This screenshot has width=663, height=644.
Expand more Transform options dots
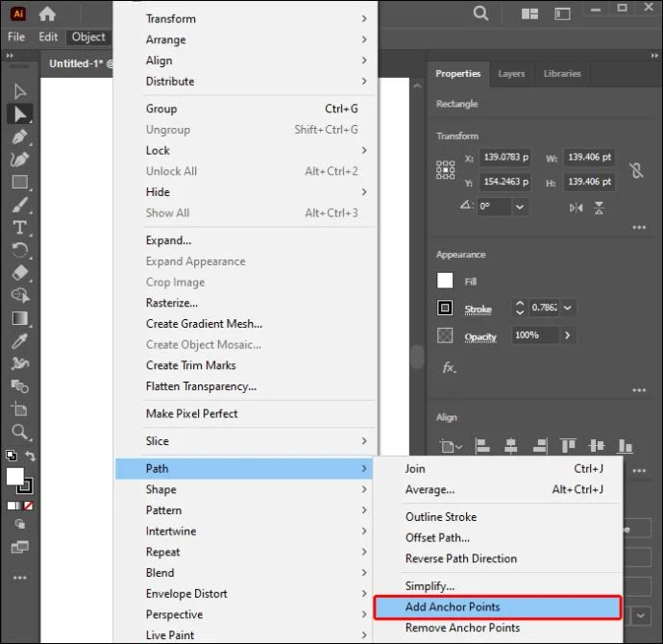pyautogui.click(x=639, y=228)
